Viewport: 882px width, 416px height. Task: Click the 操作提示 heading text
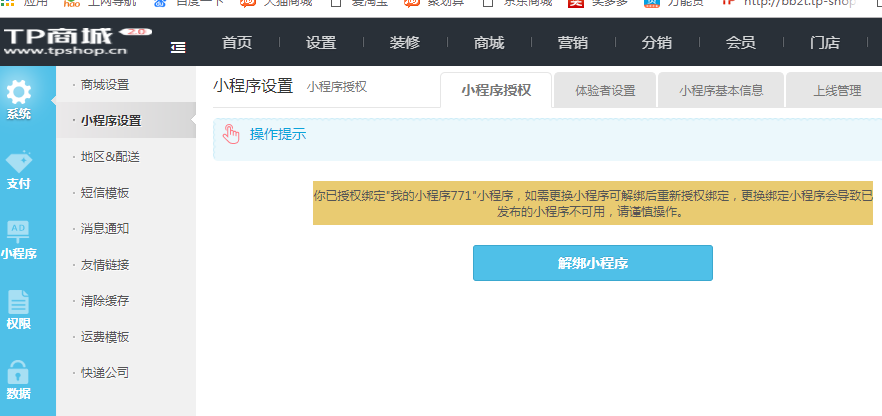[x=278, y=134]
